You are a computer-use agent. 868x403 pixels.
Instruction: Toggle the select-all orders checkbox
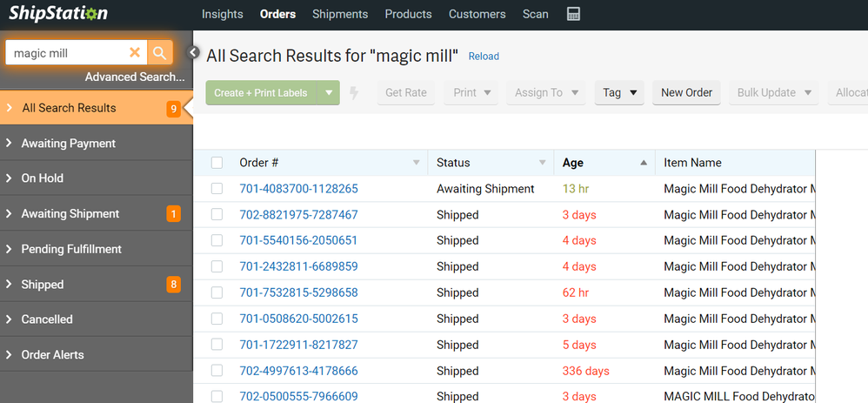click(x=217, y=163)
